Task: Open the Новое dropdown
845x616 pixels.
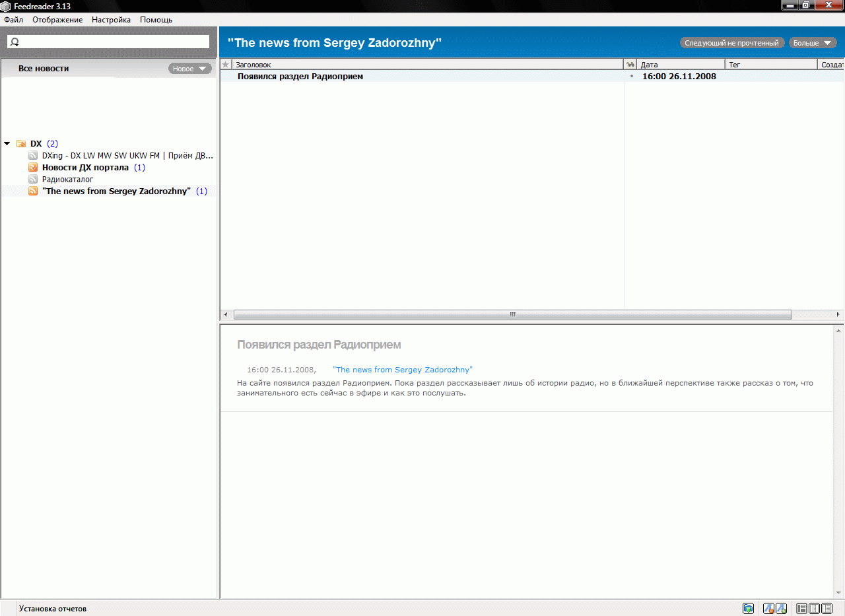Action: tap(190, 69)
